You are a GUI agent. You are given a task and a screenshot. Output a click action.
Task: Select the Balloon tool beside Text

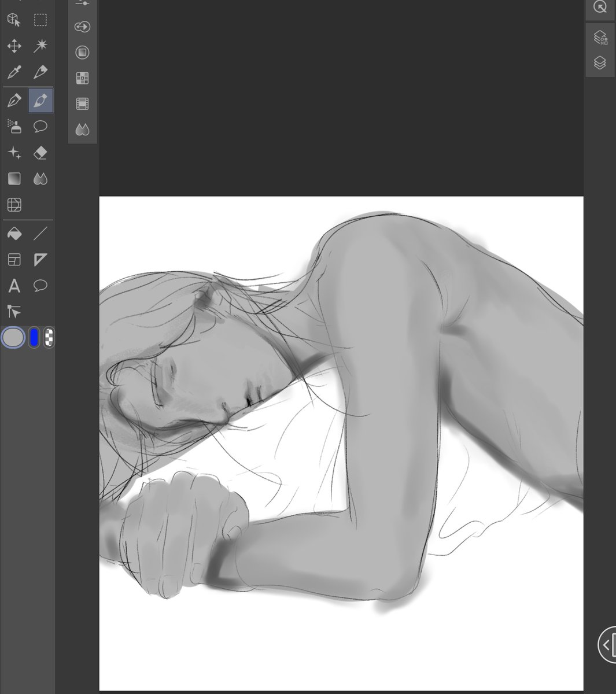pyautogui.click(x=40, y=286)
